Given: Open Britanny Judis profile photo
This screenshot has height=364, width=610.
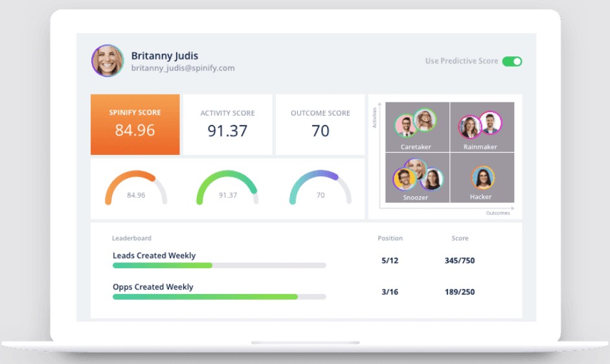Looking at the screenshot, I should (x=107, y=61).
